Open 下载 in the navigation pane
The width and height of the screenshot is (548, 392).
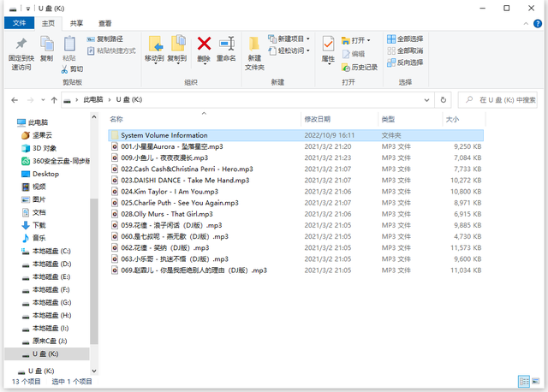(x=39, y=225)
